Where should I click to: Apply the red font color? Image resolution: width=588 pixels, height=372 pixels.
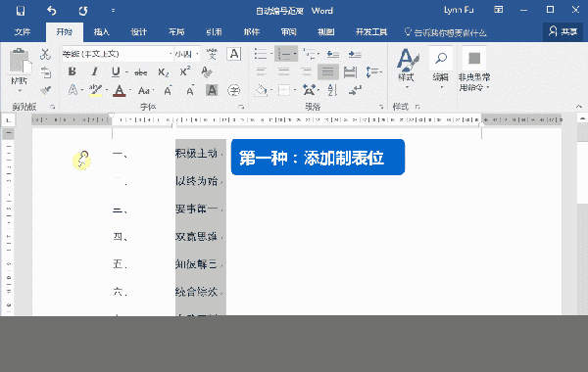(120, 91)
